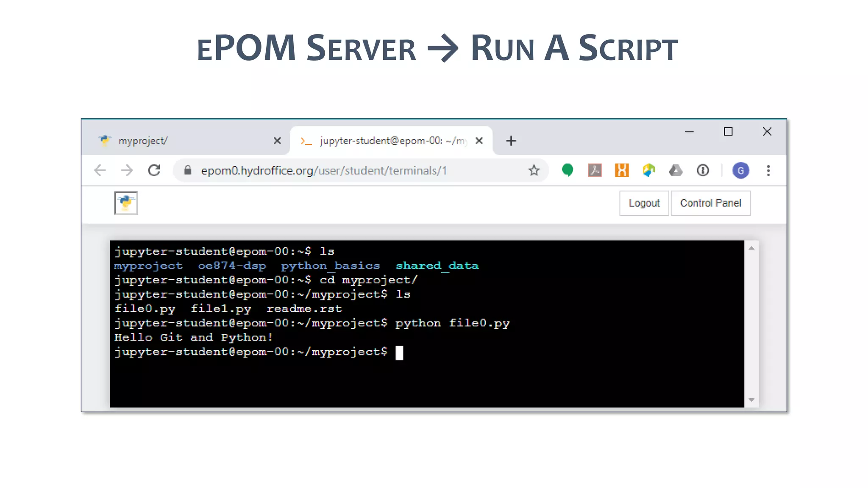The image size is (868, 488).
Task: Open a new browser tab
Action: coord(511,141)
